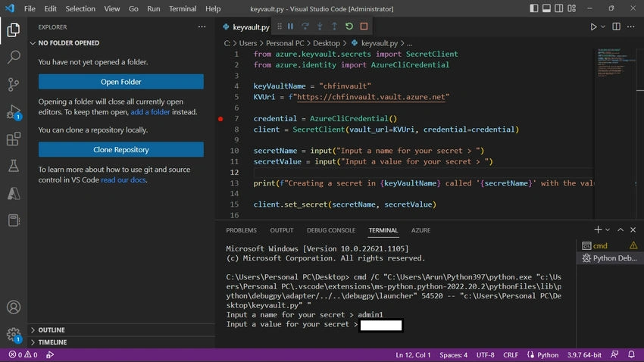This screenshot has height=362, width=644.
Task: Switch to the AZURE panel tab
Action: point(420,230)
